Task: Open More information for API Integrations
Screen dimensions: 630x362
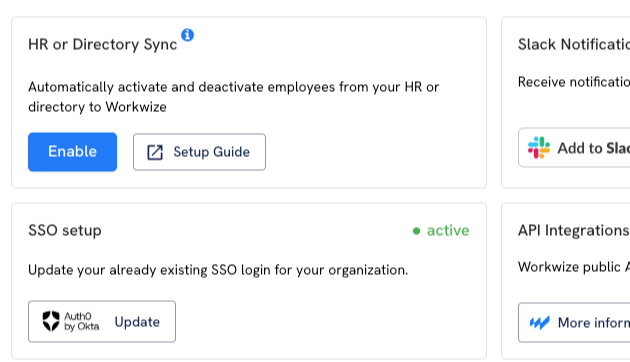Action: click(574, 322)
